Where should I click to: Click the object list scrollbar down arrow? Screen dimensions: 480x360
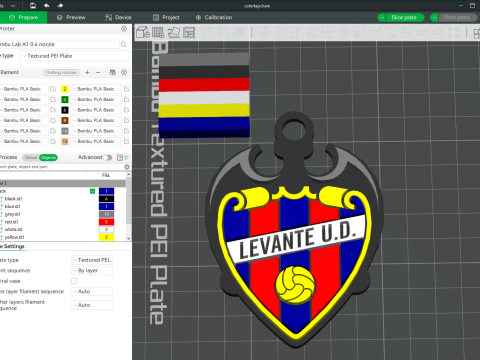(x=129, y=239)
